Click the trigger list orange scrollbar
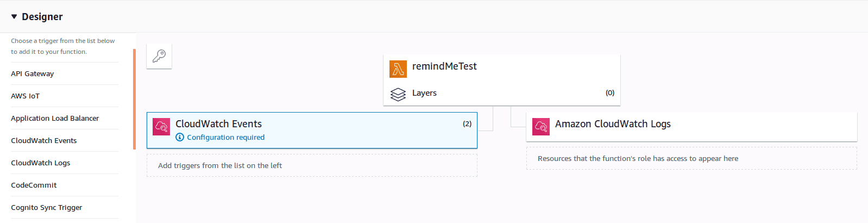The height and width of the screenshot is (223, 868). 134,99
